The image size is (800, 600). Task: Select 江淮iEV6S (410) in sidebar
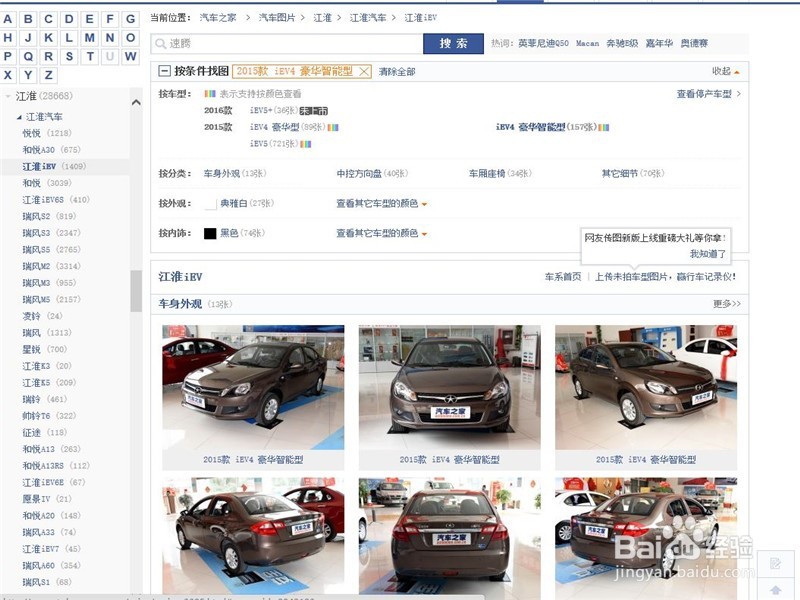pos(56,200)
